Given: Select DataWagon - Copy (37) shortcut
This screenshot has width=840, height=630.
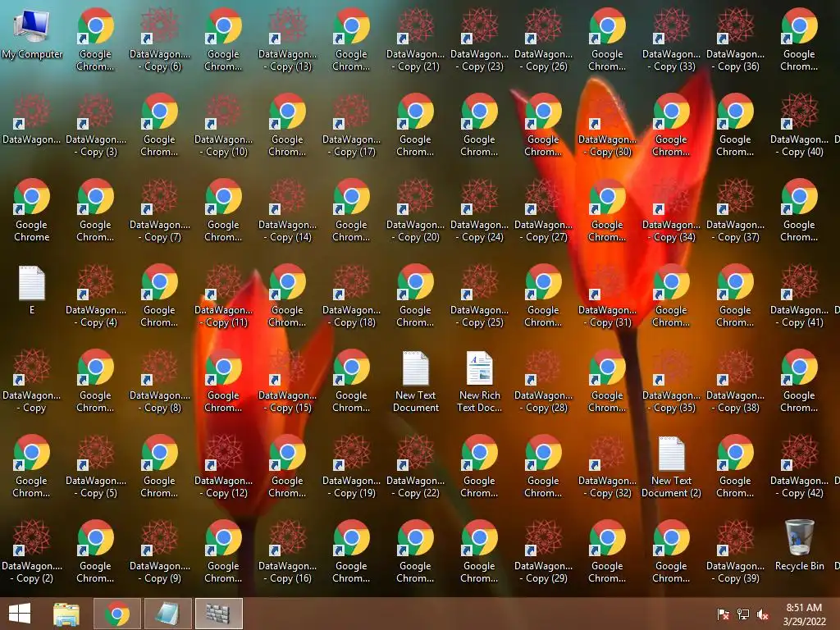Looking at the screenshot, I should click(736, 211).
